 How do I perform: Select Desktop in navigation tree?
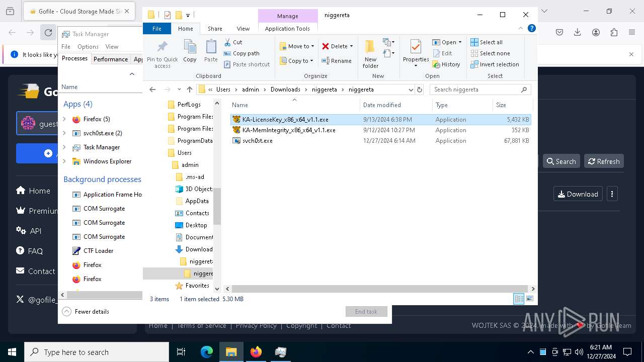coord(196,225)
